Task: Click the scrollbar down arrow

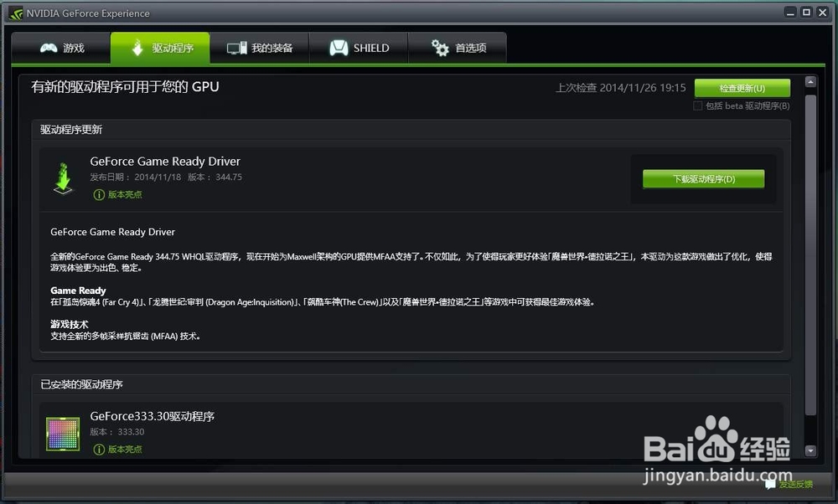Action: tap(810, 450)
